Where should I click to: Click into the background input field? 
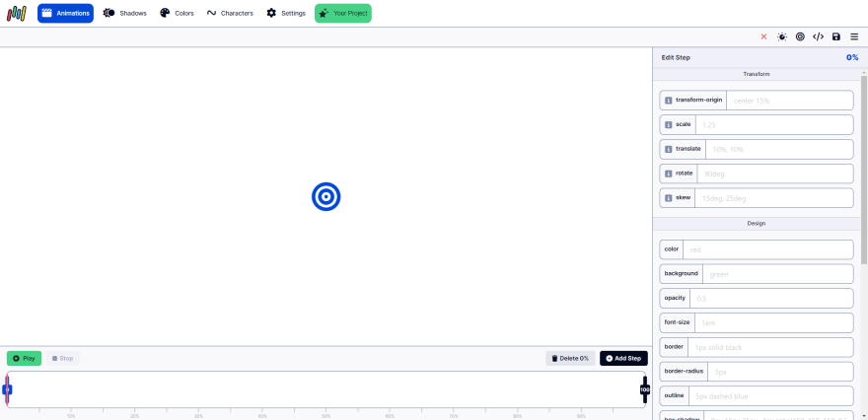(x=778, y=274)
